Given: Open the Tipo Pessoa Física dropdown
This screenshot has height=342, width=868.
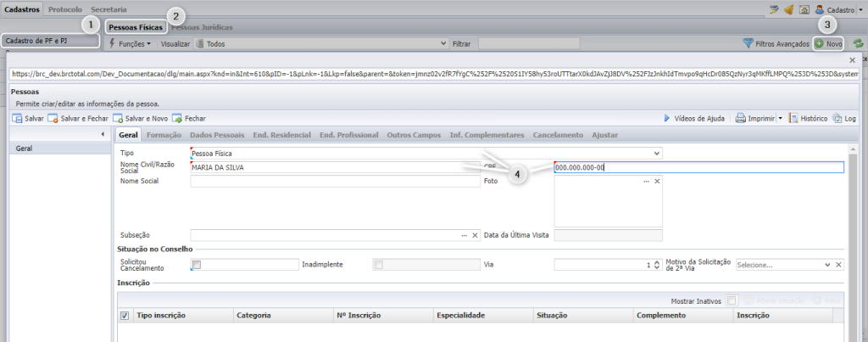Looking at the screenshot, I should click(426, 153).
